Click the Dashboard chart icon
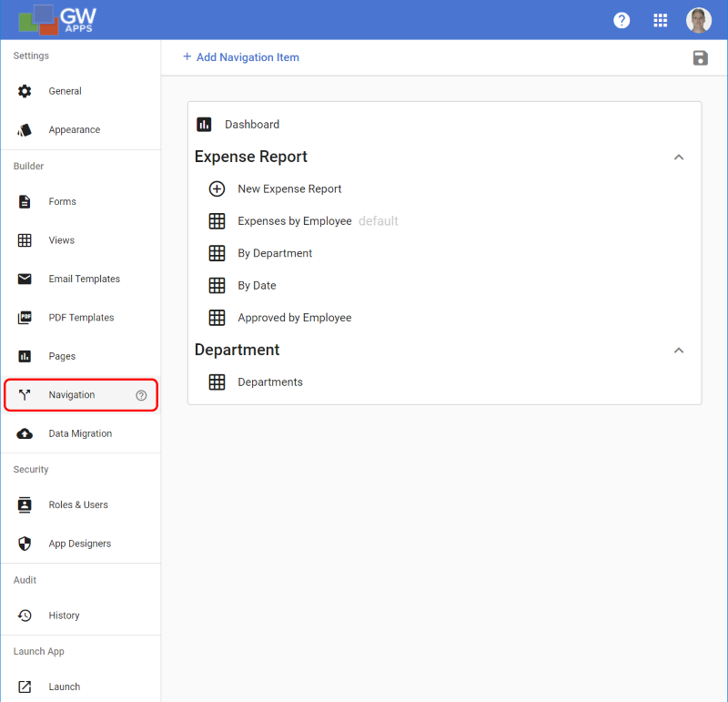Image resolution: width=728 pixels, height=702 pixels. (204, 125)
